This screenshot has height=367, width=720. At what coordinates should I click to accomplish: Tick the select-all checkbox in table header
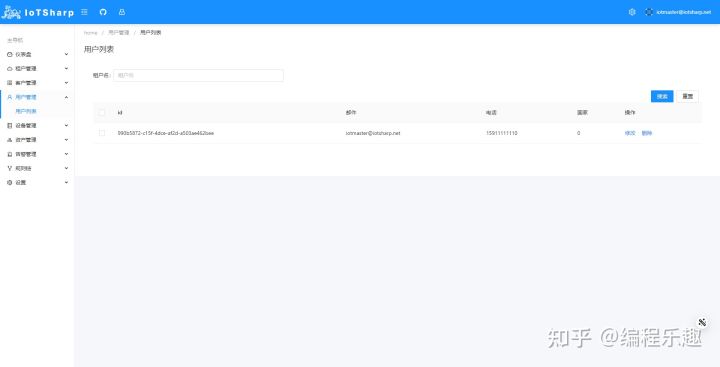pos(102,113)
